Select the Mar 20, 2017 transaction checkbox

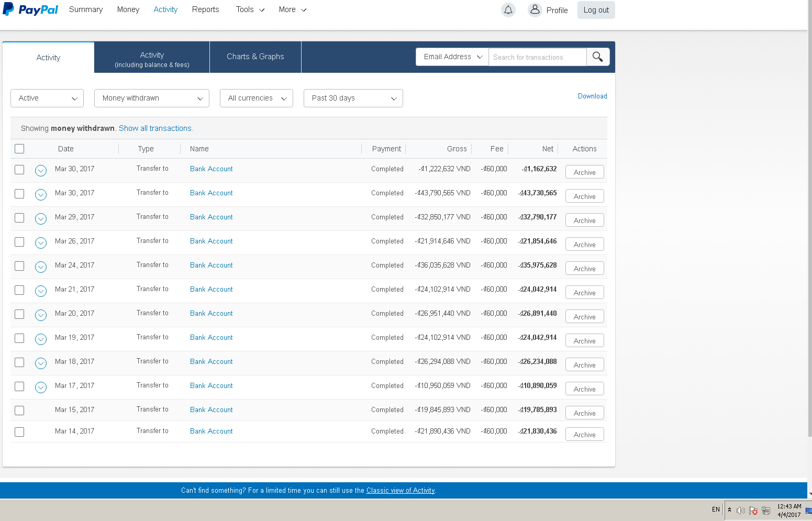click(x=19, y=314)
